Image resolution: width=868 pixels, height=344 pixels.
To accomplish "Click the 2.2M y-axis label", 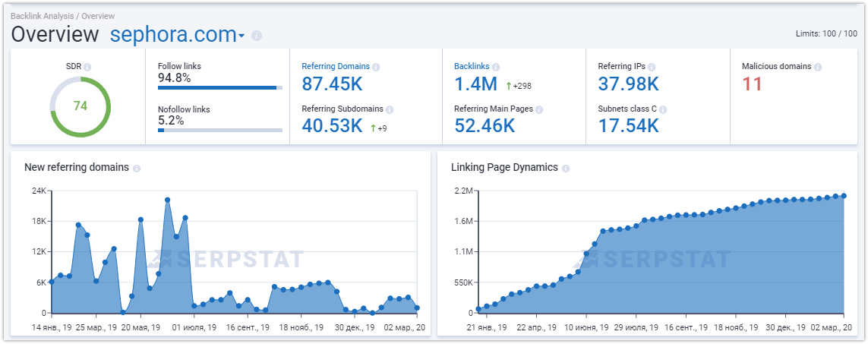I will pos(462,191).
